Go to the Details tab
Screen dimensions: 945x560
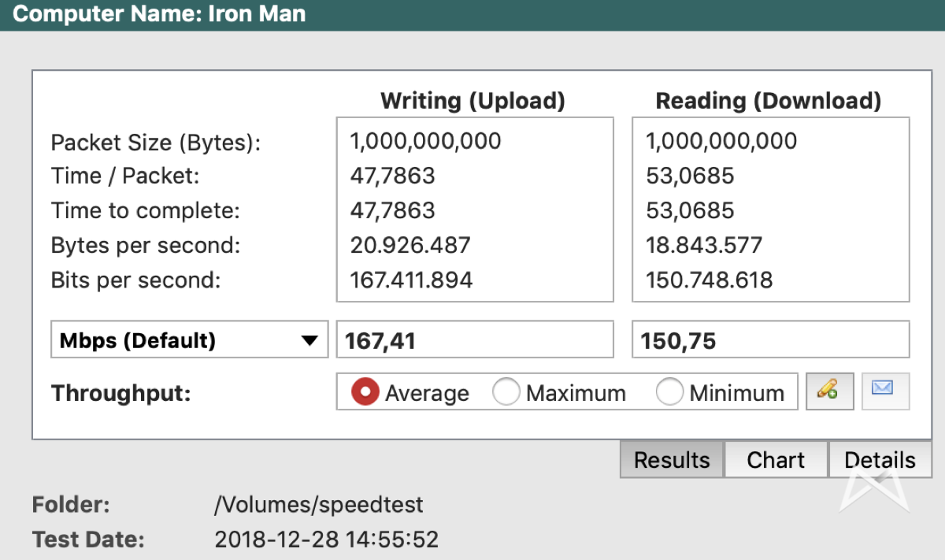click(x=880, y=460)
